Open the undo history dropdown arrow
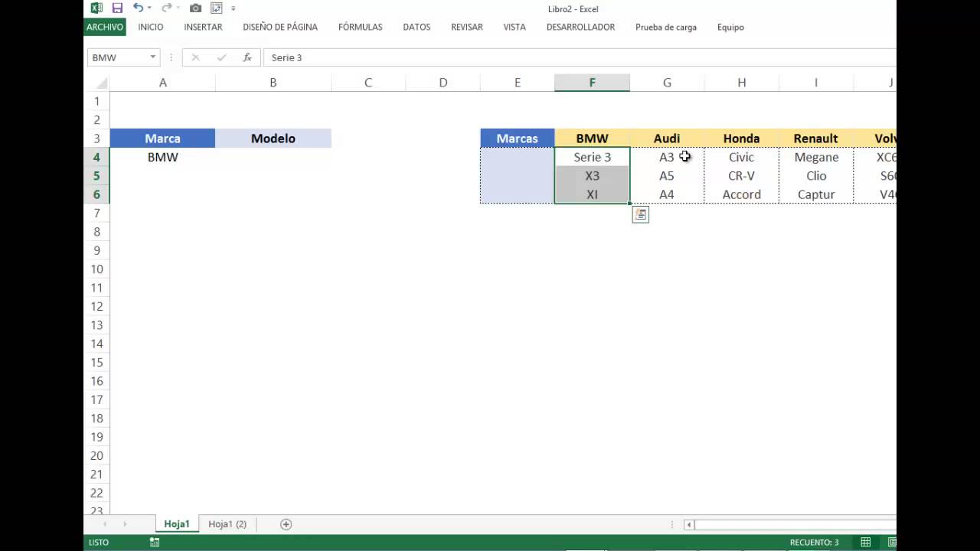The height and width of the screenshot is (551, 980). click(149, 8)
